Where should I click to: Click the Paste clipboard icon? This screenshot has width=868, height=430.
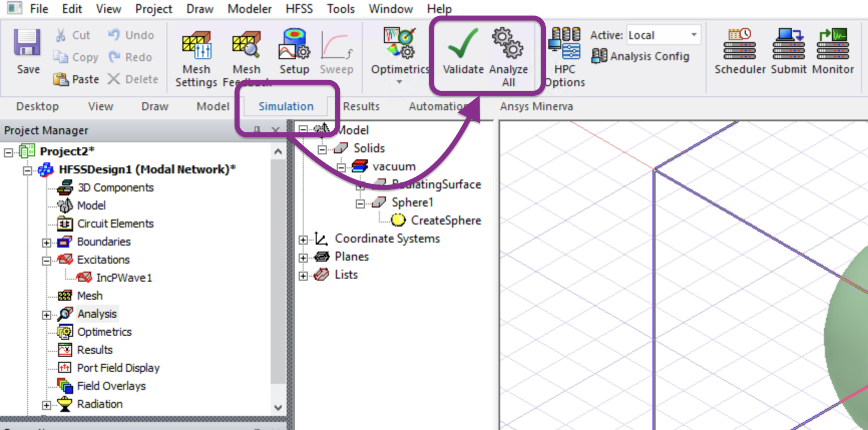61,79
